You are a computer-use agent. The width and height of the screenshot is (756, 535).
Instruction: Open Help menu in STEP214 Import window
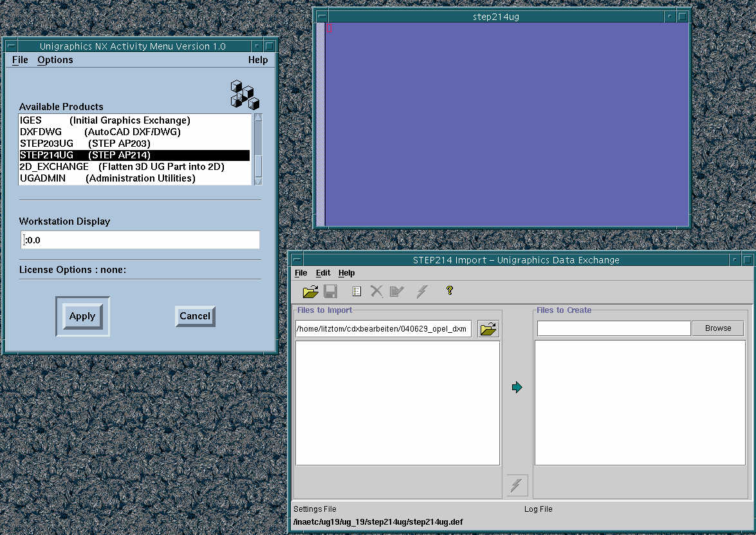[347, 273]
